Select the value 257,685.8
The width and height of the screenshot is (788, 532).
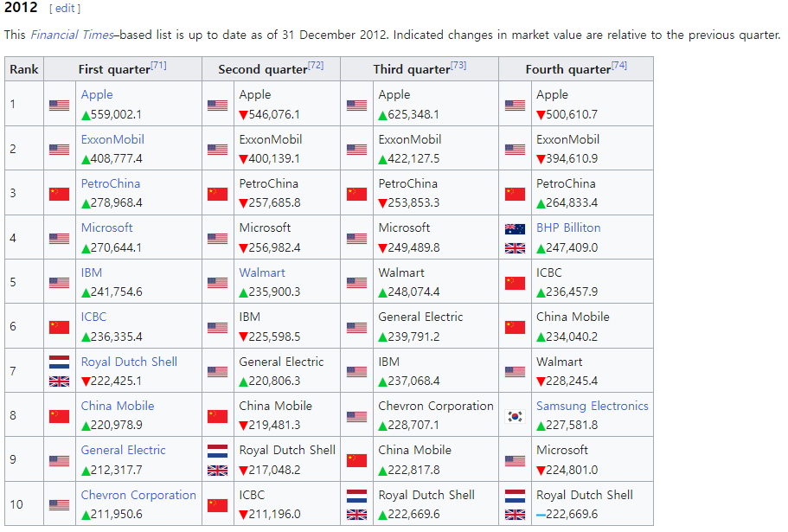pyautogui.click(x=275, y=203)
